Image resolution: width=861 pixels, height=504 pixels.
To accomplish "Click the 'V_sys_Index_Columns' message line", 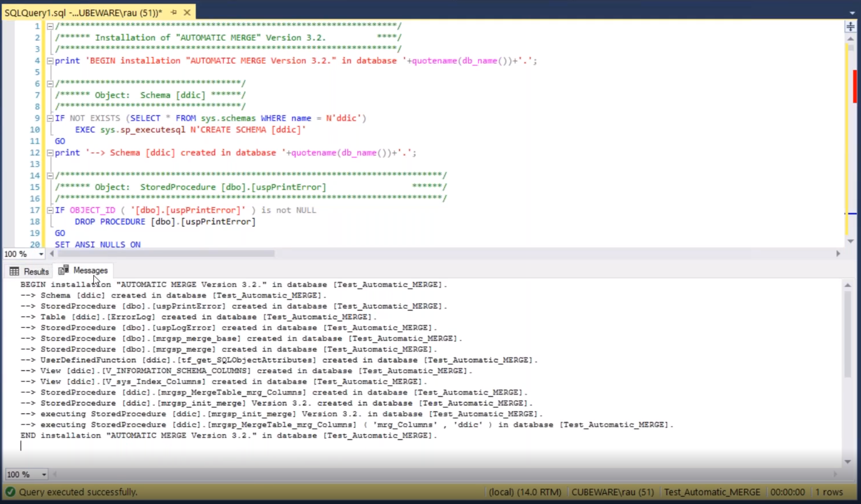I will [224, 381].
